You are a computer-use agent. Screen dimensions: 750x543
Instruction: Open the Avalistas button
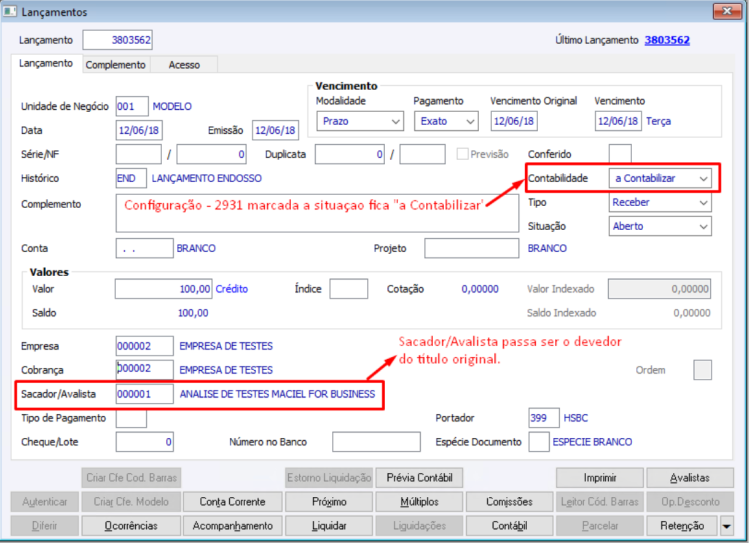(690, 477)
